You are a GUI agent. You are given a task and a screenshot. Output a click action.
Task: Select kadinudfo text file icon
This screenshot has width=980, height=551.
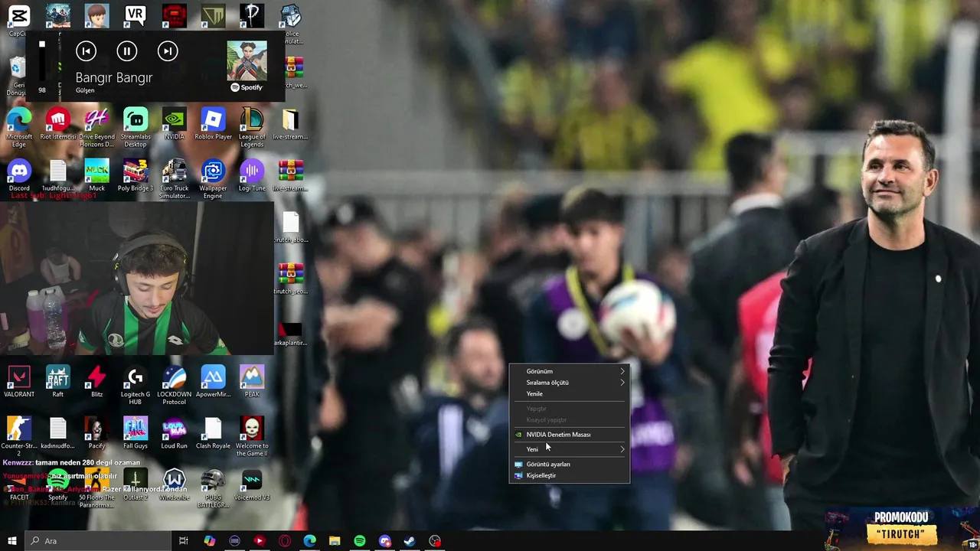click(58, 433)
